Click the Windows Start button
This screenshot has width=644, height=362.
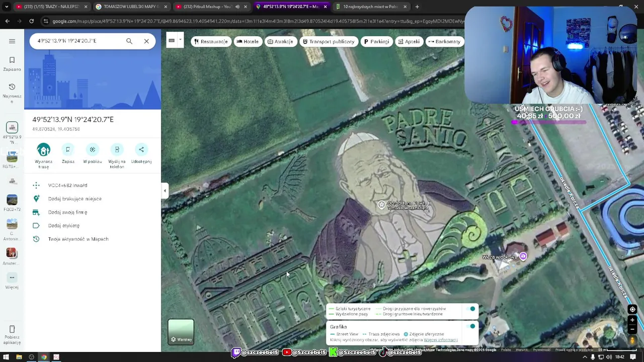click(x=7, y=357)
